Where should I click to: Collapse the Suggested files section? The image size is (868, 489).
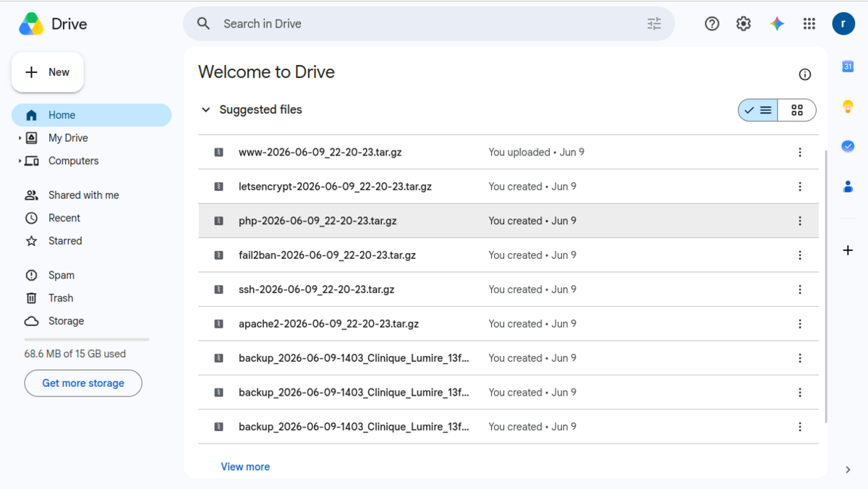[205, 110]
